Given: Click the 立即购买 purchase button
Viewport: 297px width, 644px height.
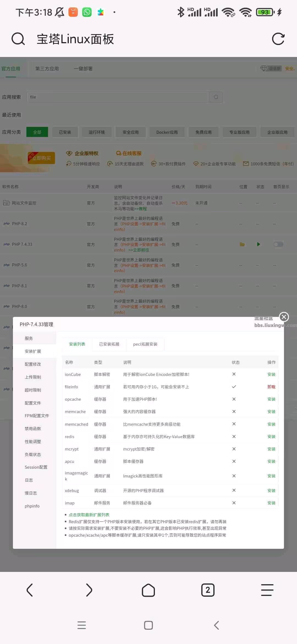Looking at the screenshot, I should [41, 158].
